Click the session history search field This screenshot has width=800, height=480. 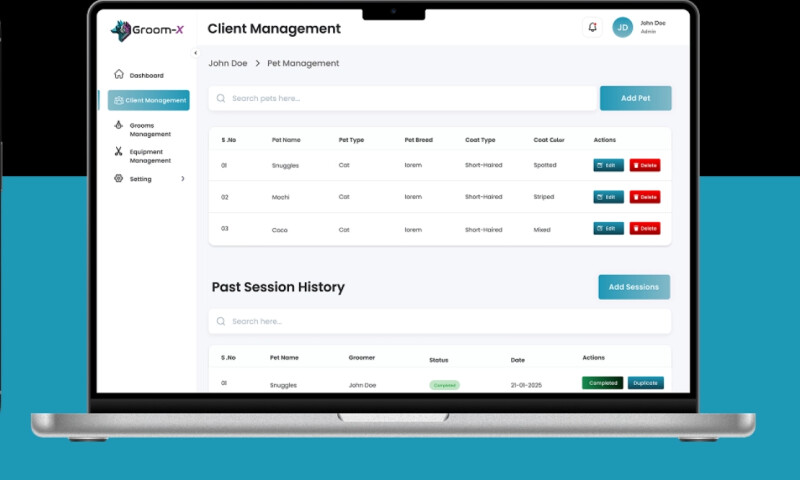point(440,321)
